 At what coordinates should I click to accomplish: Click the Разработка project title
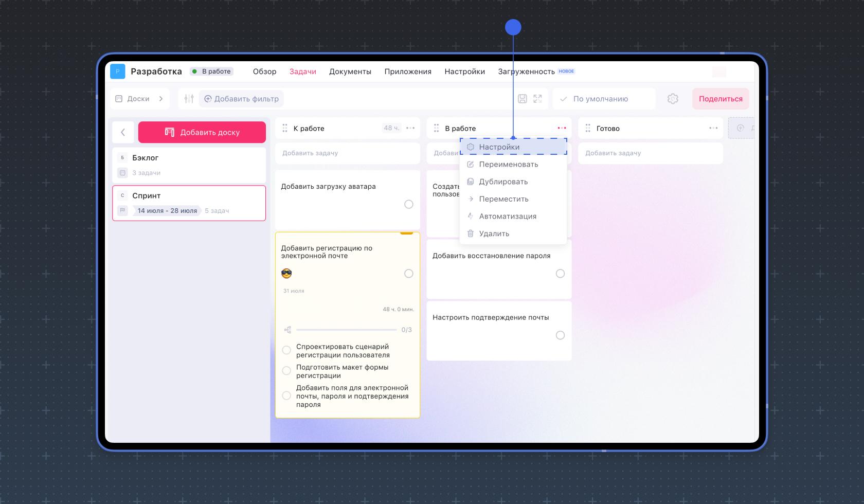pyautogui.click(x=156, y=71)
